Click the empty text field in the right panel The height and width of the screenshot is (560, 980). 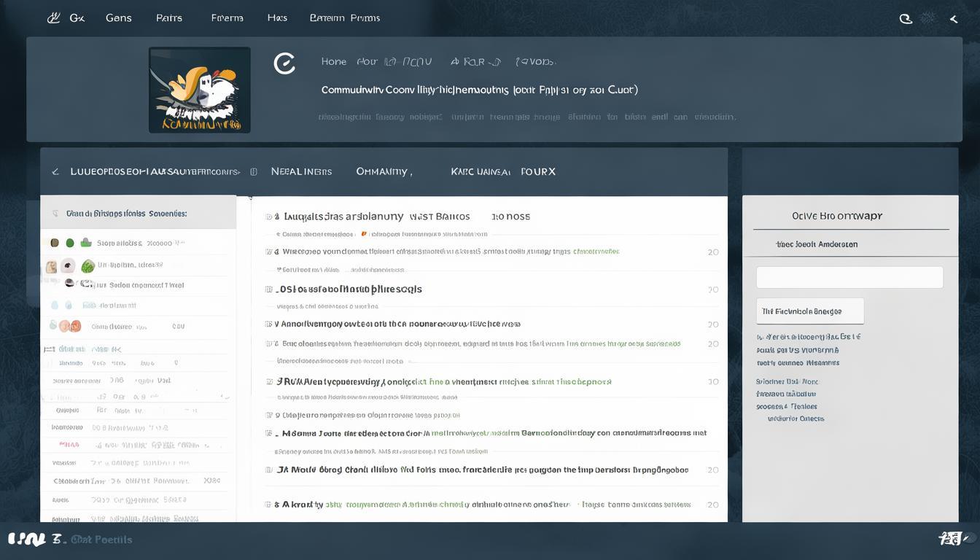(849, 277)
